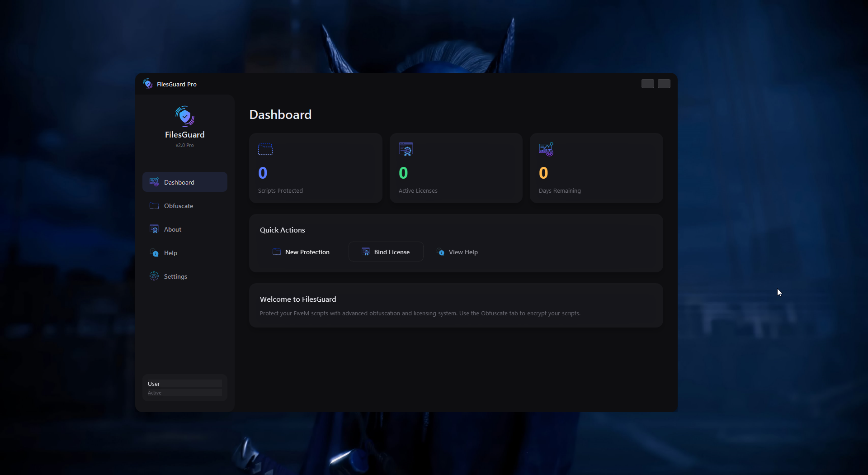This screenshot has height=475, width=868.
Task: Click the left blank window button in title bar
Action: 647,84
